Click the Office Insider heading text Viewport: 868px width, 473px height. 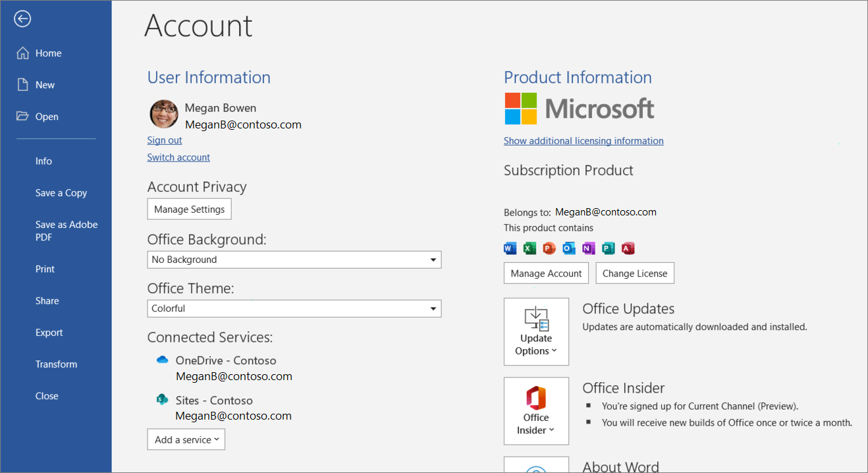(x=624, y=388)
